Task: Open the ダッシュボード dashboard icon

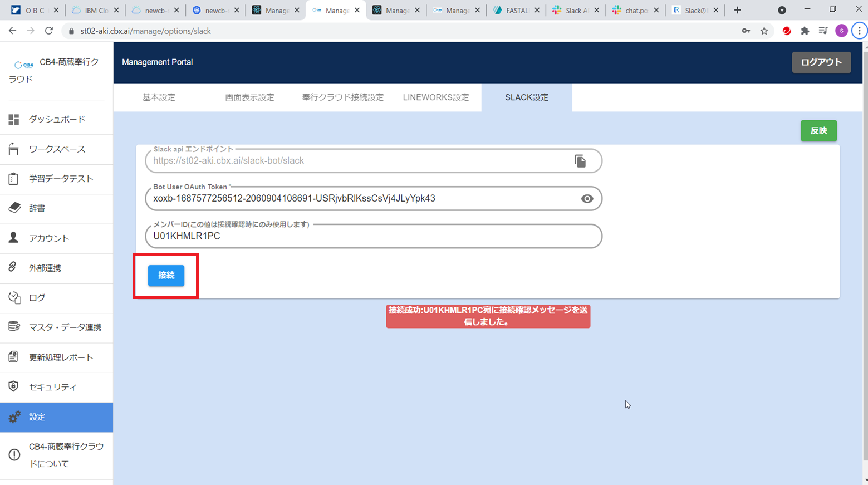Action: click(x=14, y=119)
